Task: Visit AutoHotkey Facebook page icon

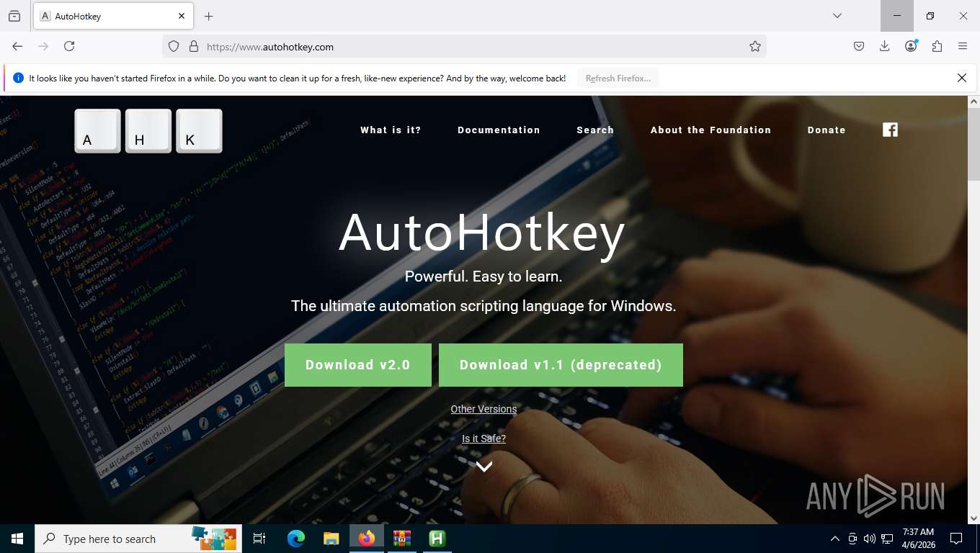Action: [x=891, y=130]
